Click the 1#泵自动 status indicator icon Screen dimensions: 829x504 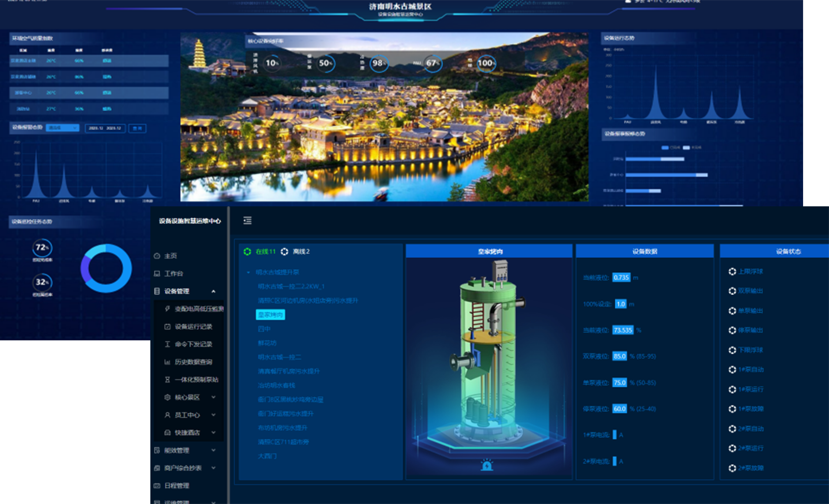(x=732, y=370)
